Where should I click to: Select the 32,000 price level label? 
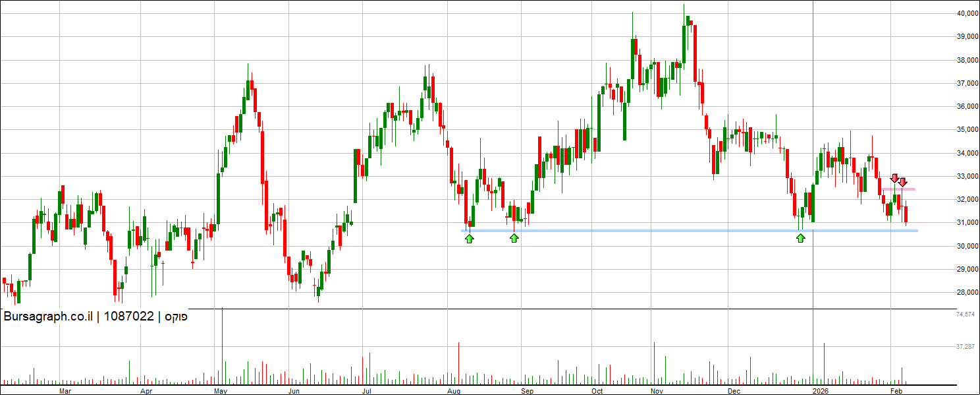[967, 200]
